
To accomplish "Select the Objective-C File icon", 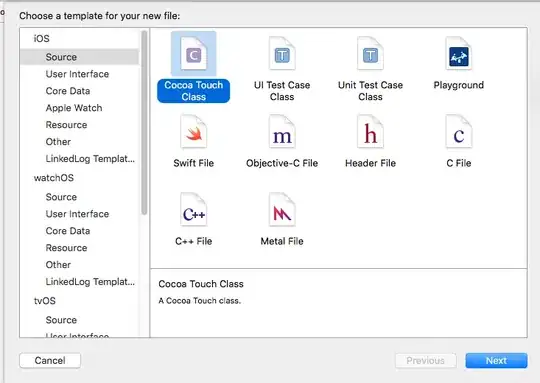I will 282,132.
